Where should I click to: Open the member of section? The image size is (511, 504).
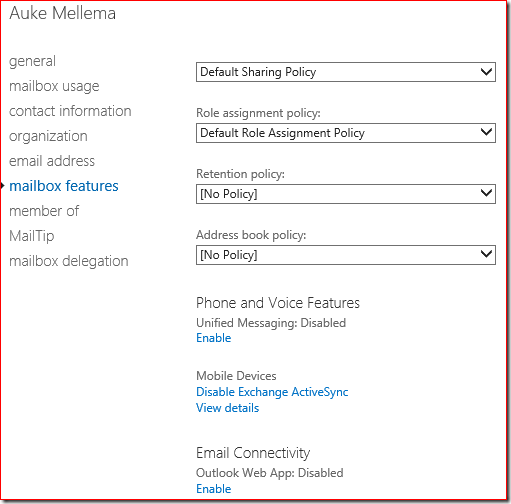point(44,211)
